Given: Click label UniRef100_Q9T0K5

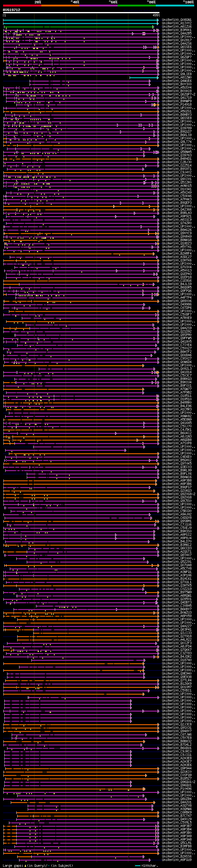Looking at the screenshot, I should (x=177, y=463).
